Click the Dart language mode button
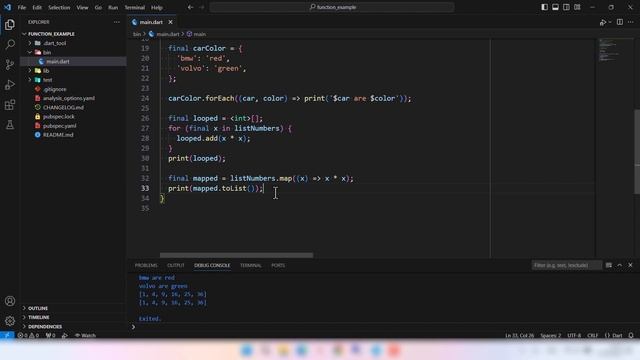Image resolution: width=640 pixels, height=360 pixels. point(613,335)
